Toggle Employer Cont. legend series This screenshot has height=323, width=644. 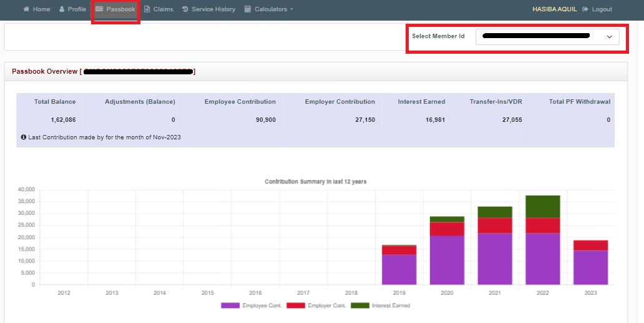point(326,306)
